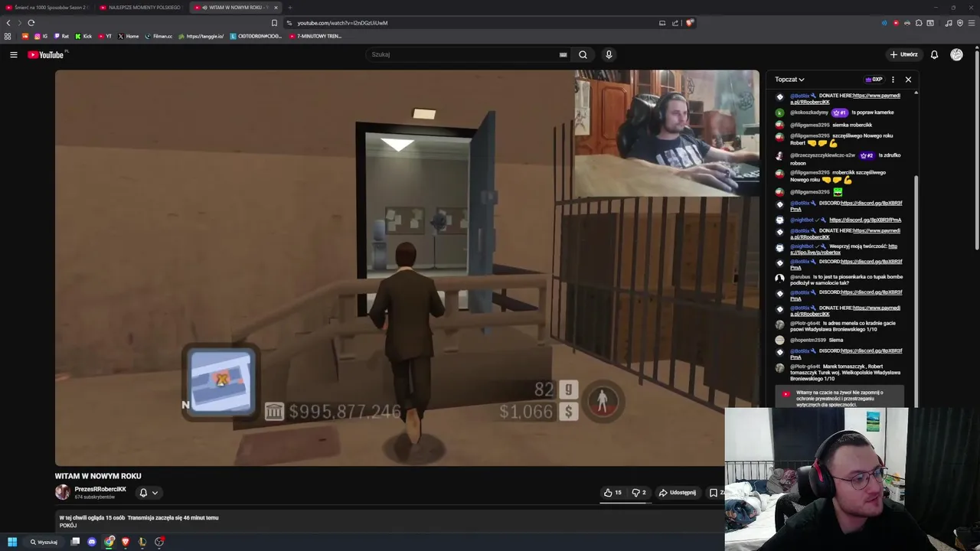980x551 pixels.
Task: Open the tanggle.io bookmark
Action: point(201,36)
